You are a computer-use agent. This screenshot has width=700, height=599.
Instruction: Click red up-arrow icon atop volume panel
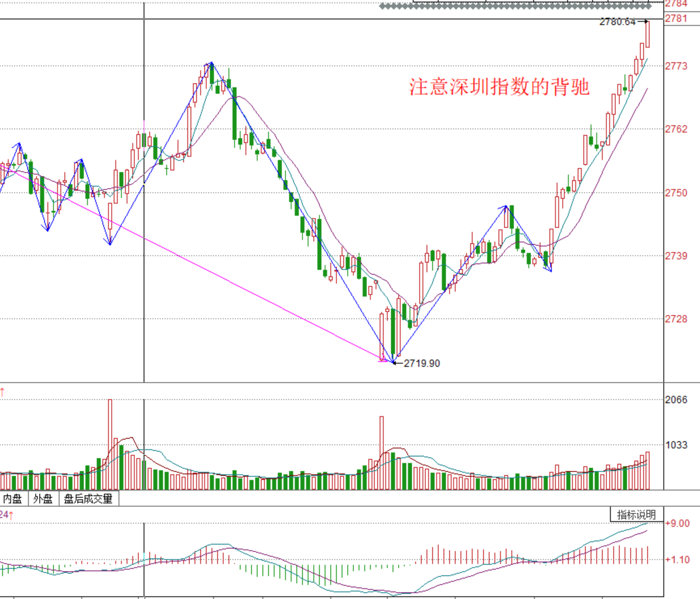coord(3,392)
